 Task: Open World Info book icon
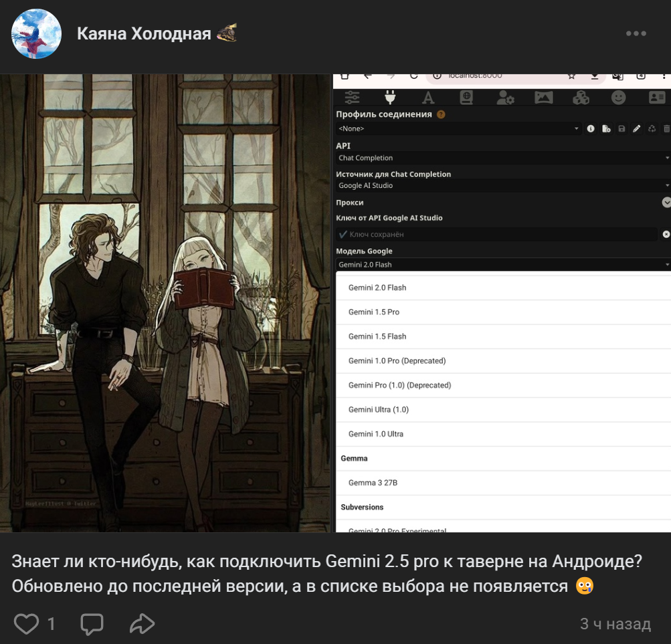coord(466,98)
